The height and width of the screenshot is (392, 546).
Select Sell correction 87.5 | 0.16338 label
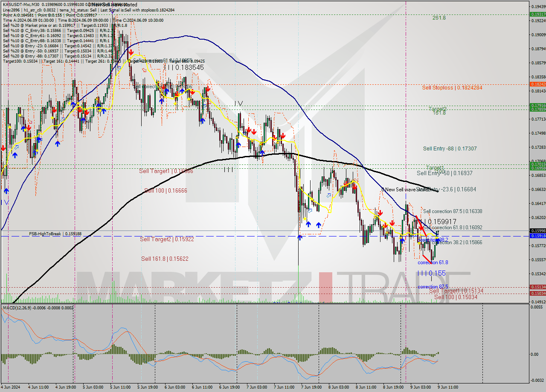click(453, 211)
